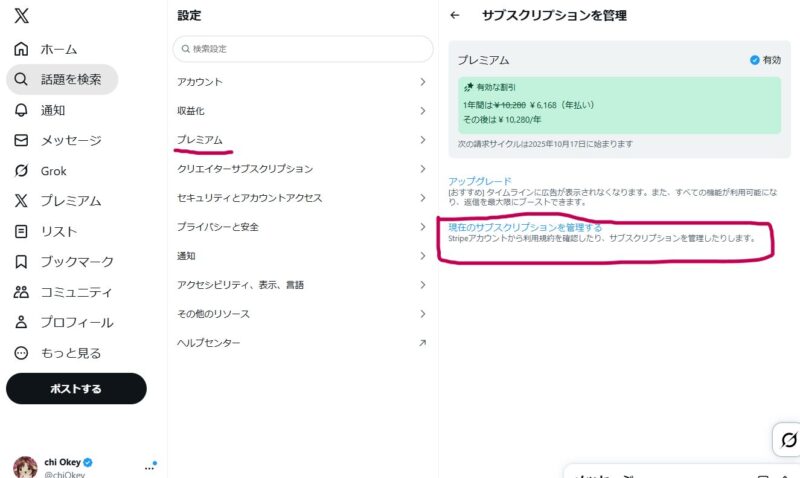Open messages envelope icon

(x=22, y=141)
